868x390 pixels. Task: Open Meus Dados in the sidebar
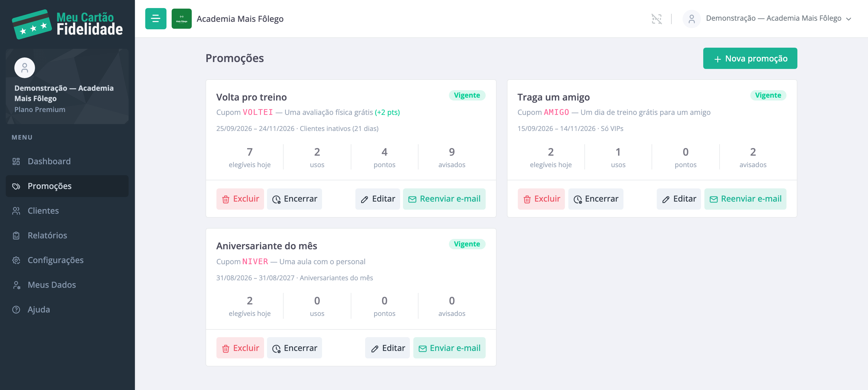(67, 285)
